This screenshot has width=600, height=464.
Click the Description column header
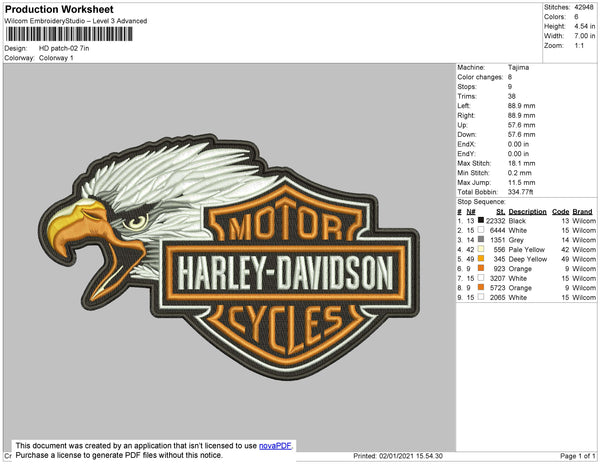527,212
